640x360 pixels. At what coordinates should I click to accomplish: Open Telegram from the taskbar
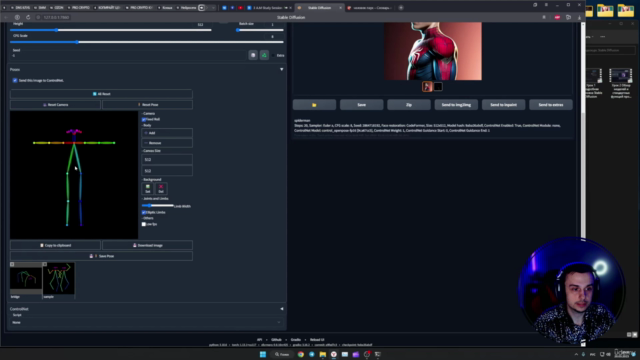[x=312, y=354]
